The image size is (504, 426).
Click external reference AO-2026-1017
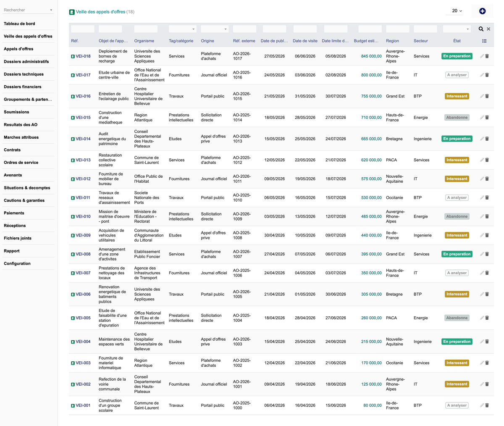pyautogui.click(x=242, y=56)
